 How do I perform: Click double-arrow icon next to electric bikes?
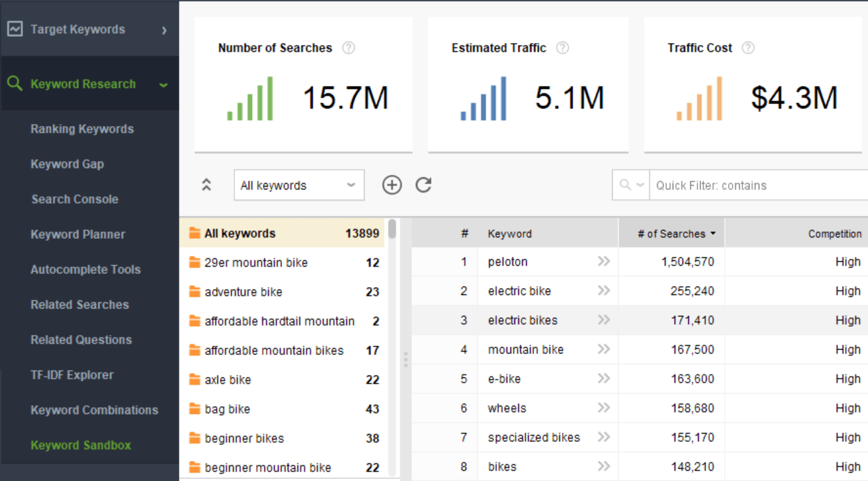click(x=604, y=320)
